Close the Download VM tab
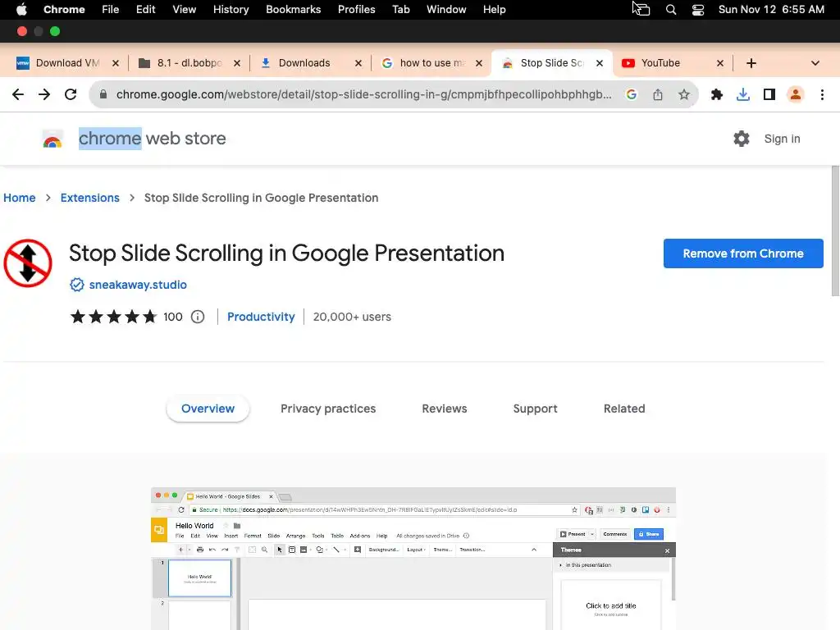Screen dimensions: 840x630 pyautogui.click(x=116, y=63)
